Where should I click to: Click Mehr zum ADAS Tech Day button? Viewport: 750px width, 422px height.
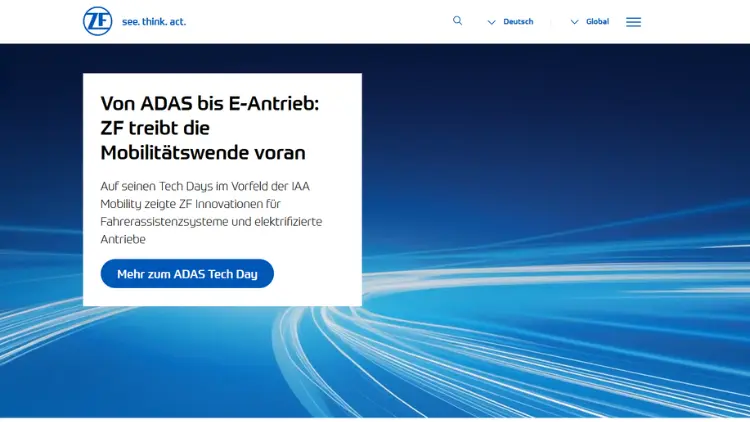(x=187, y=274)
